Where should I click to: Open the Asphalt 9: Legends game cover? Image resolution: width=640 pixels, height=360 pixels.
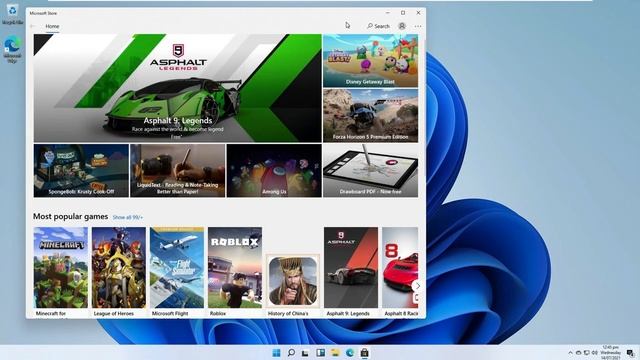pos(351,267)
